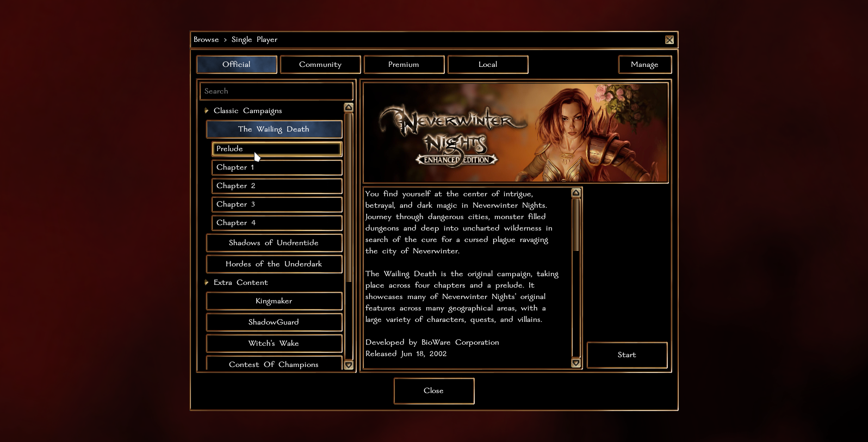Click module list scroll down arrow
The width and height of the screenshot is (868, 442).
[349, 365]
